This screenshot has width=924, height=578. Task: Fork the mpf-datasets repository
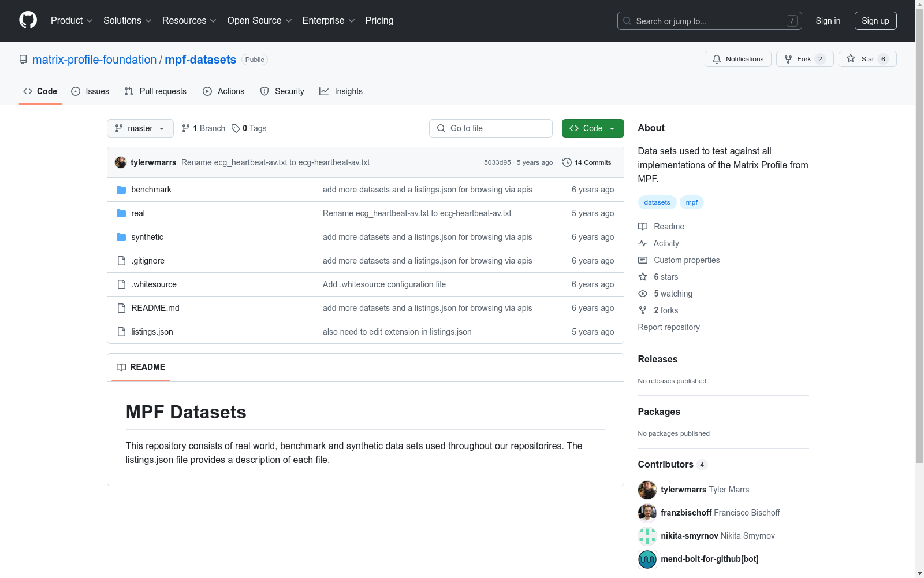804,59
